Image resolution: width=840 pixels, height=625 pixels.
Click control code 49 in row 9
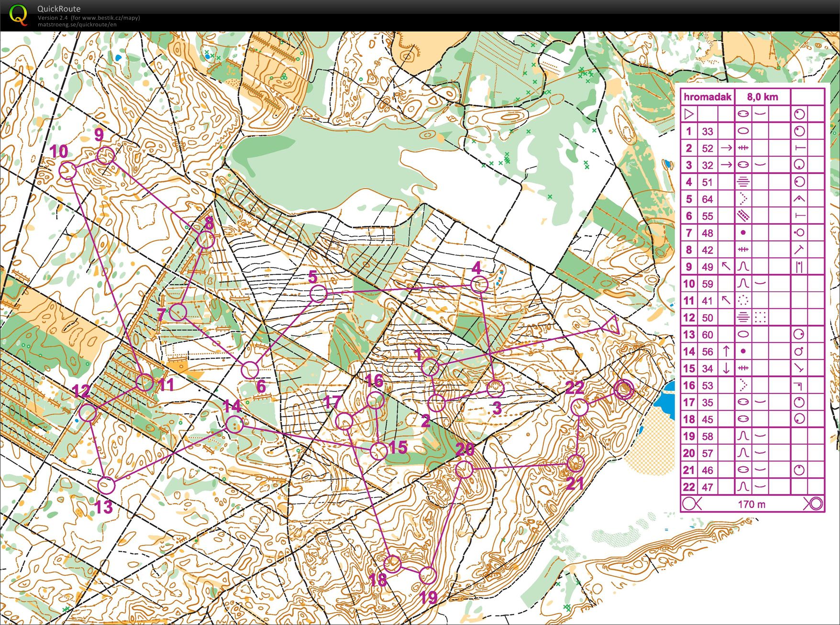707,267
